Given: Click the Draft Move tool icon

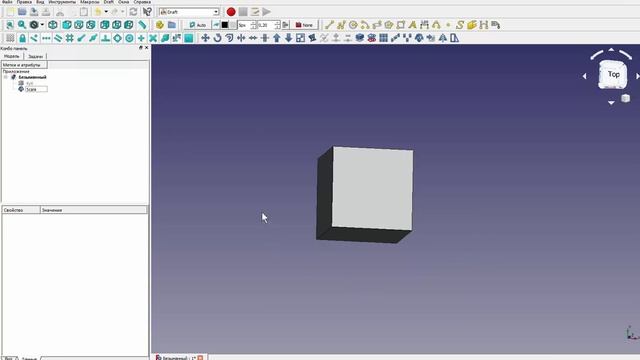Looking at the screenshot, I should tap(205, 38).
